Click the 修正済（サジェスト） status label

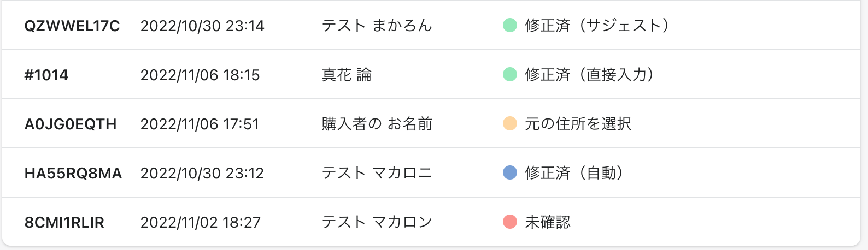[x=597, y=26]
